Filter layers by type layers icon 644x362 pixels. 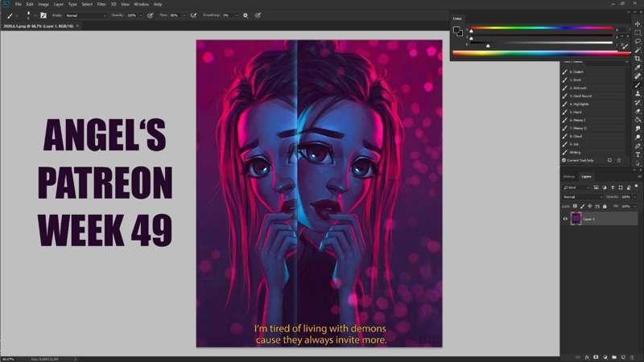pos(613,187)
